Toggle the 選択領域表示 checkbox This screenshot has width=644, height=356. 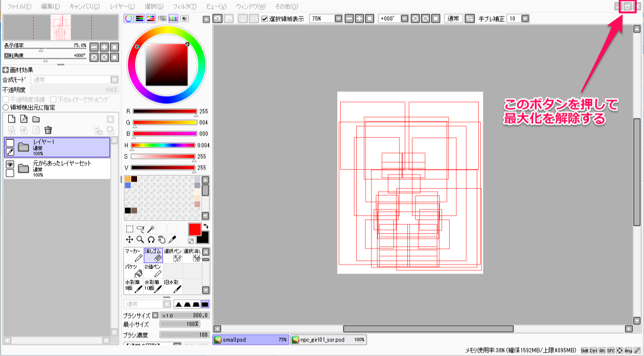point(265,18)
